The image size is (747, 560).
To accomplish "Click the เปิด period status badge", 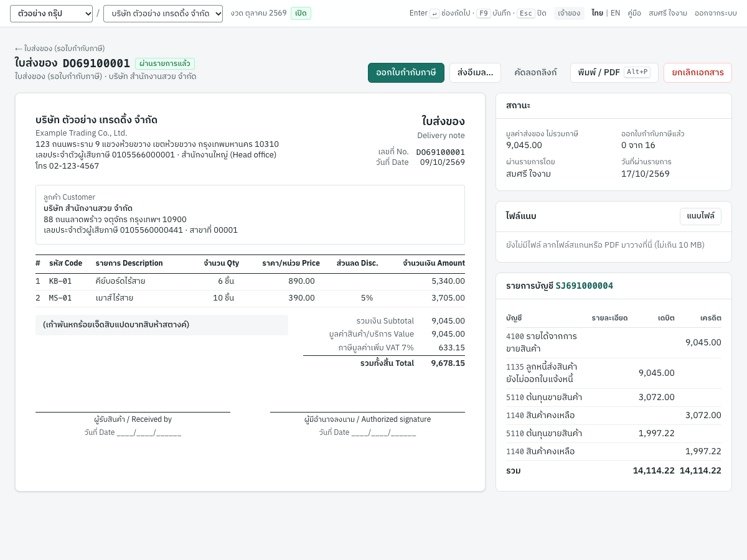I will (x=301, y=13).
